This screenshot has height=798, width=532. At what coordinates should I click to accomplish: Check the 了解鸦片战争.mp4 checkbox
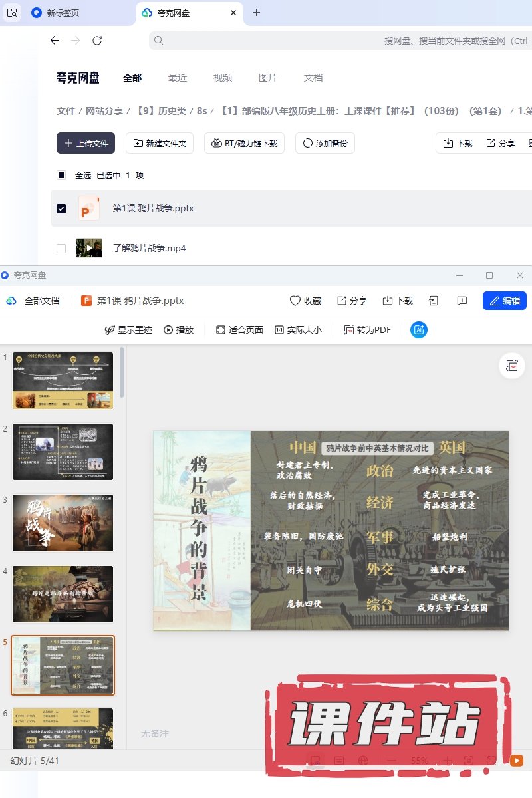(x=61, y=249)
